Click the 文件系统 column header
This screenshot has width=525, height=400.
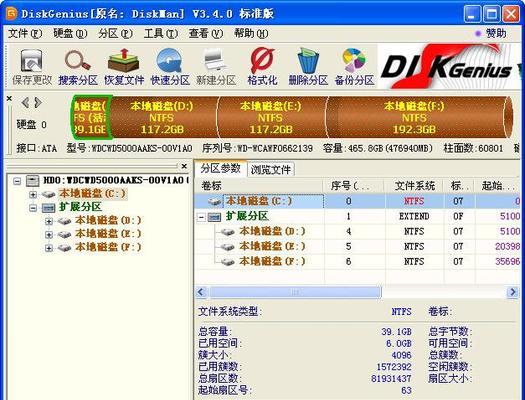click(x=414, y=185)
